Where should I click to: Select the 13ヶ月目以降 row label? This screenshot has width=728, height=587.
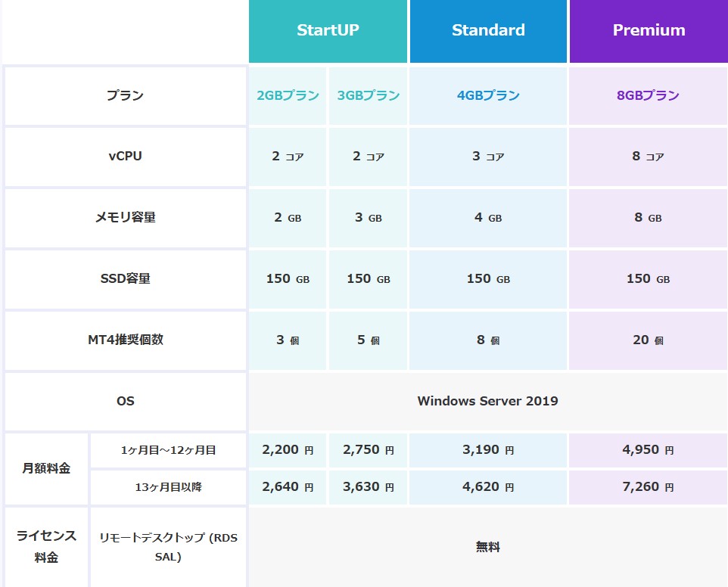coord(168,488)
